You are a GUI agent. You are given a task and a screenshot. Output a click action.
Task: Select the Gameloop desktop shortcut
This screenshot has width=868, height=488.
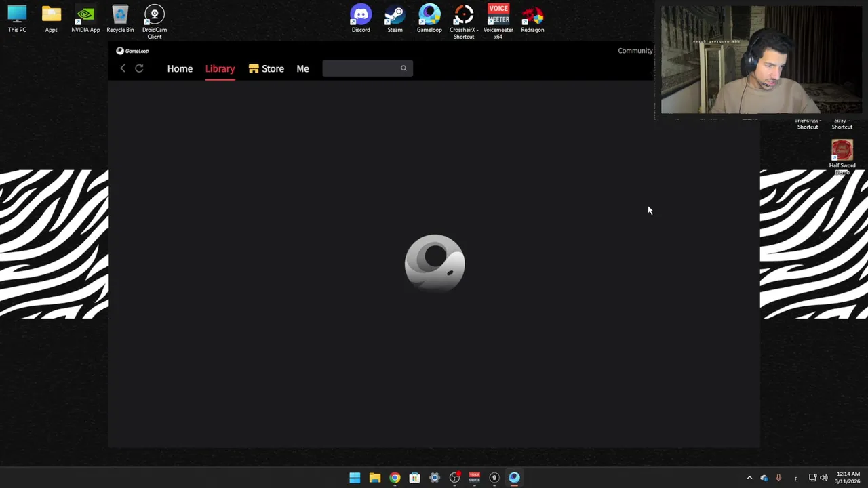tap(429, 19)
